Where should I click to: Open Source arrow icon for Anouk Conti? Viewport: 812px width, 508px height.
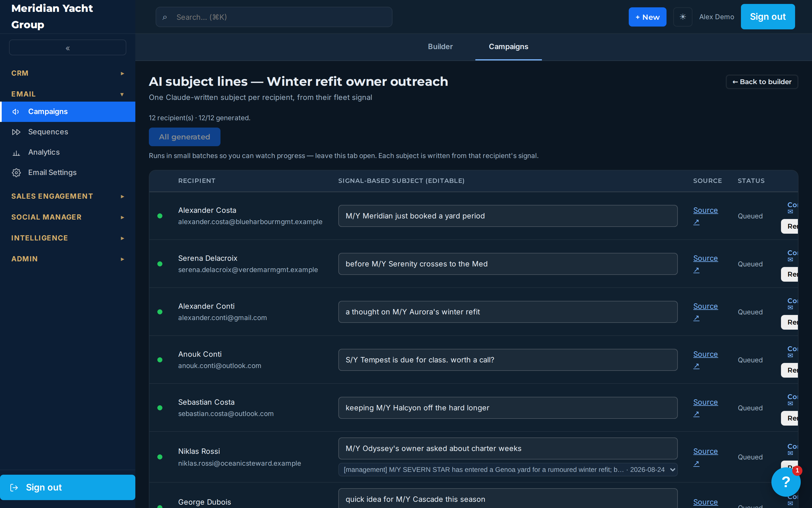[x=696, y=366]
